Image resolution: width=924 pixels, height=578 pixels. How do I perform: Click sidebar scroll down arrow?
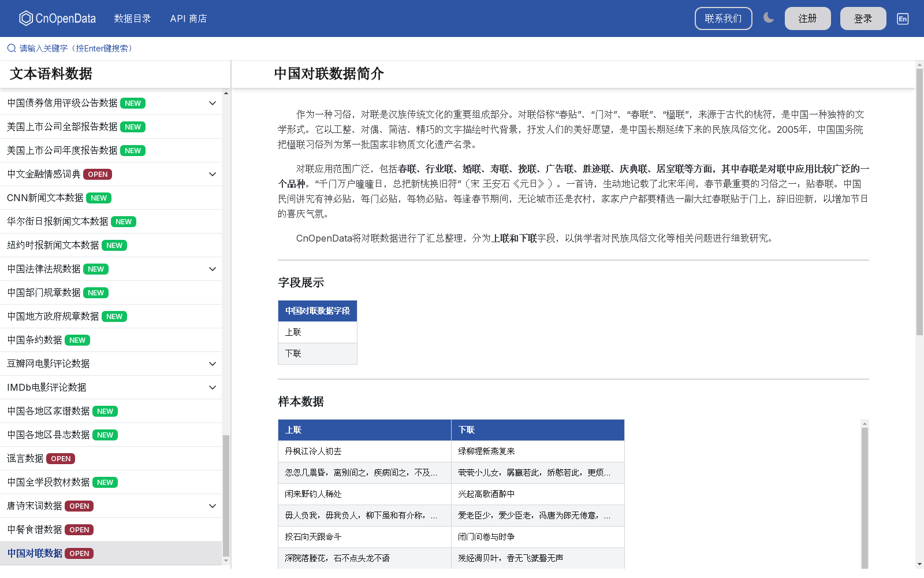click(x=226, y=560)
